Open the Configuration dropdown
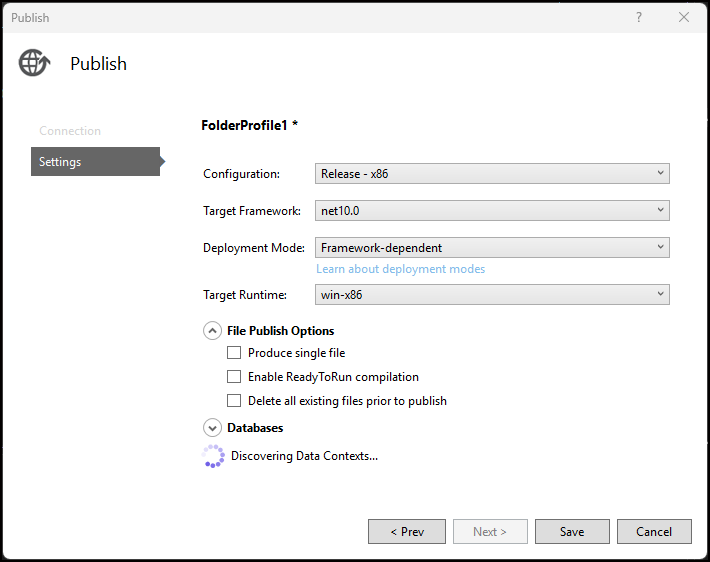This screenshot has width=710, height=562. tap(492, 174)
